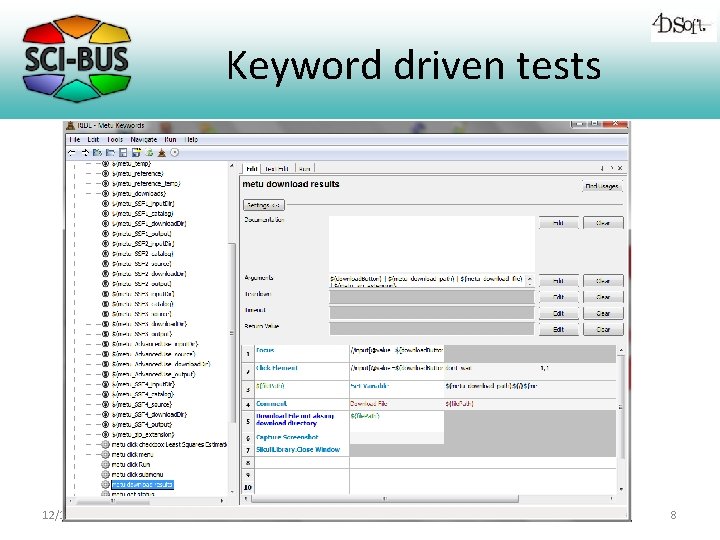Select the Download File cell in row 4
720x540 pixels.
pos(396,404)
